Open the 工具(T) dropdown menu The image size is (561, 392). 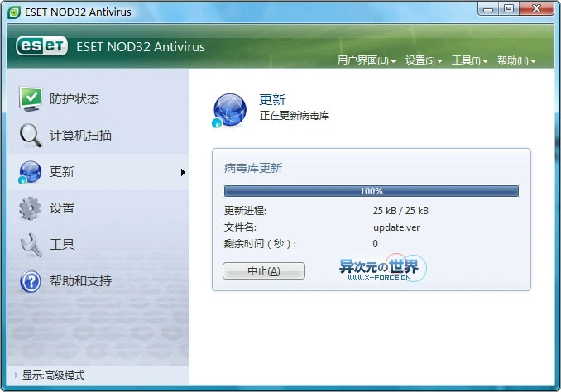pyautogui.click(x=469, y=60)
